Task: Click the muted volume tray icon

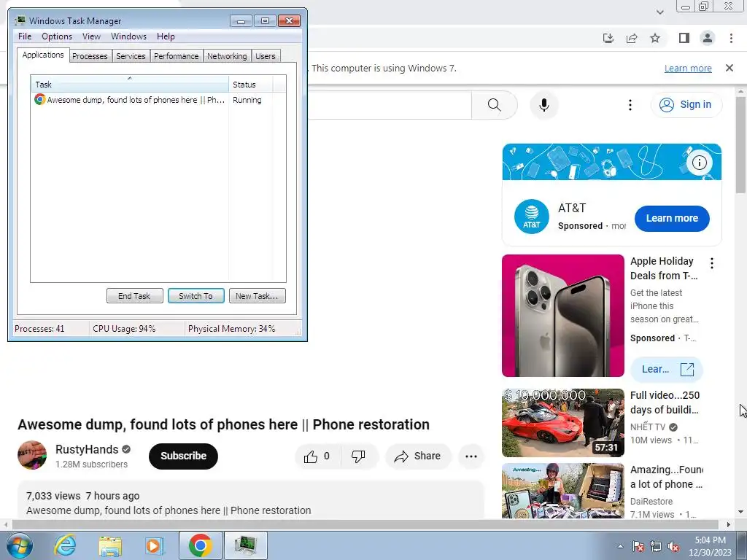Action: (x=673, y=546)
